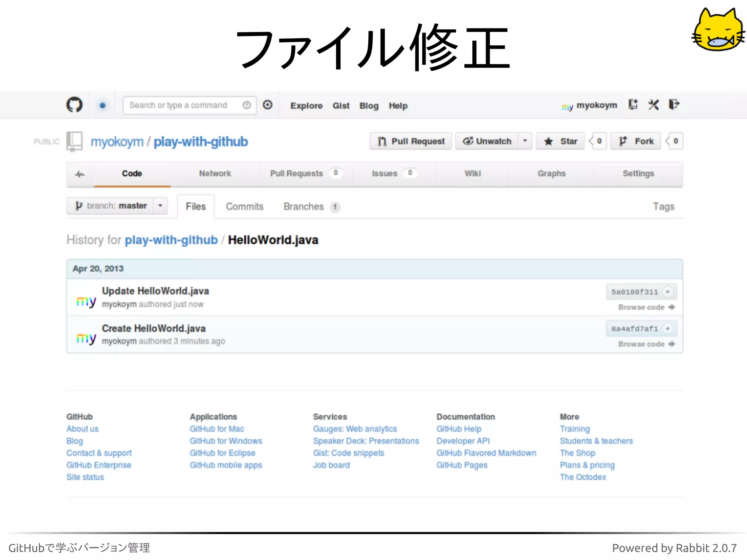Browse code for Update HelloWorld.java commit
Viewport: 747px width, 560px height.
tap(647, 307)
